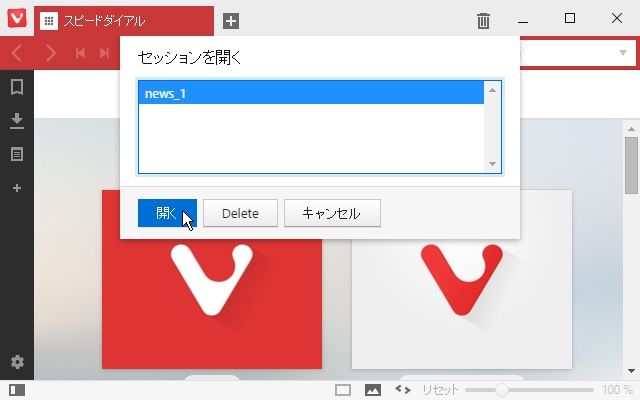
Task: Maximize the Vivaldi window
Action: pyautogui.click(x=570, y=18)
